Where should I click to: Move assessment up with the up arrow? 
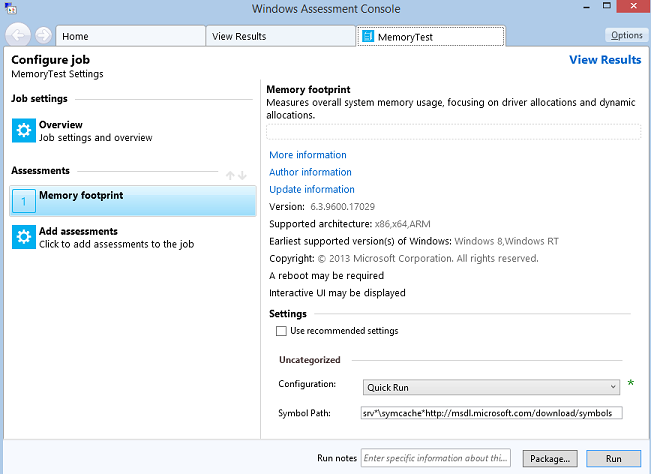click(230, 176)
